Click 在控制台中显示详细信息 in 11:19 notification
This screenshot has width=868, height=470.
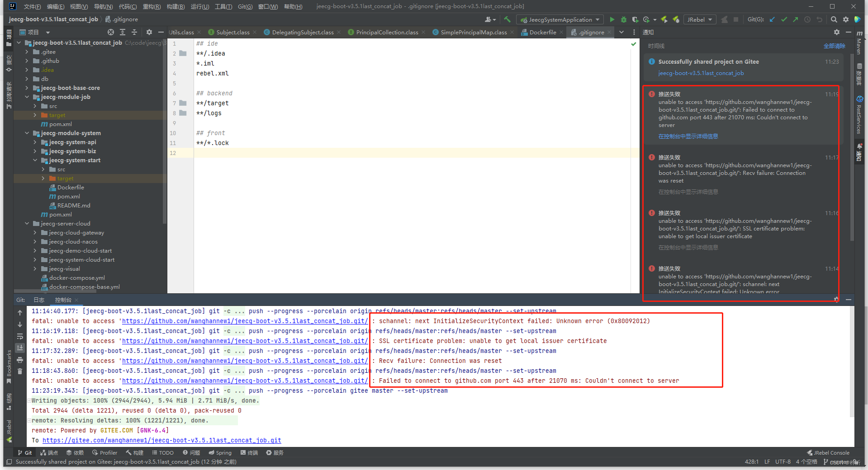pyautogui.click(x=688, y=136)
